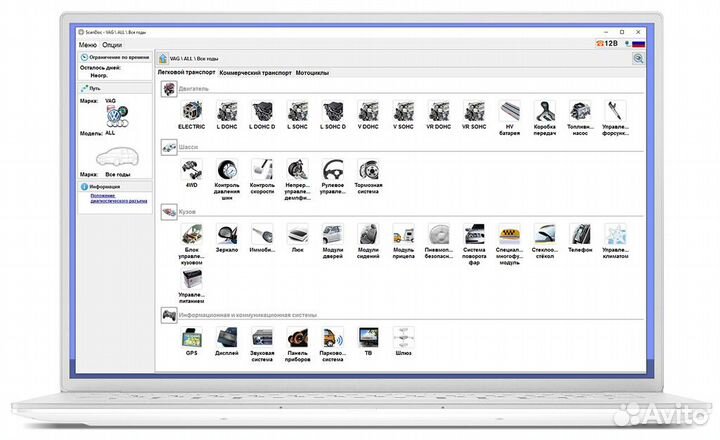The width and height of the screenshot is (720, 440).
Task: Open the Опции menu
Action: tap(112, 44)
